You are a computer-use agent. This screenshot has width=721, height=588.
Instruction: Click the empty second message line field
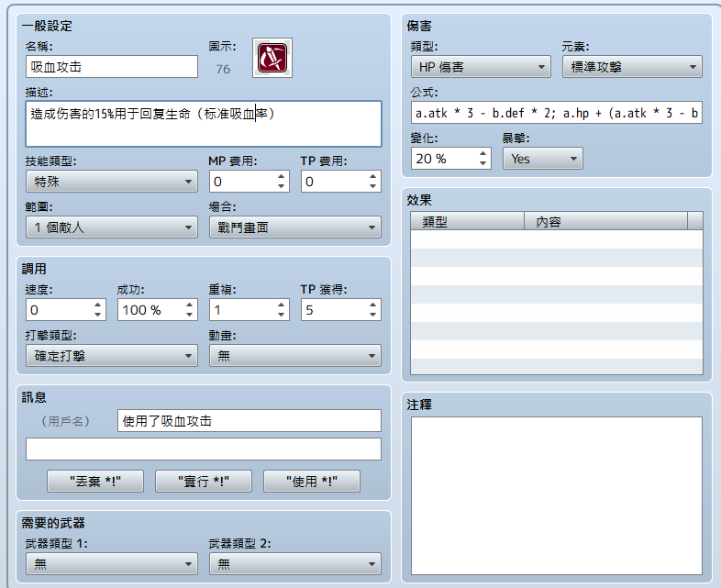point(204,449)
